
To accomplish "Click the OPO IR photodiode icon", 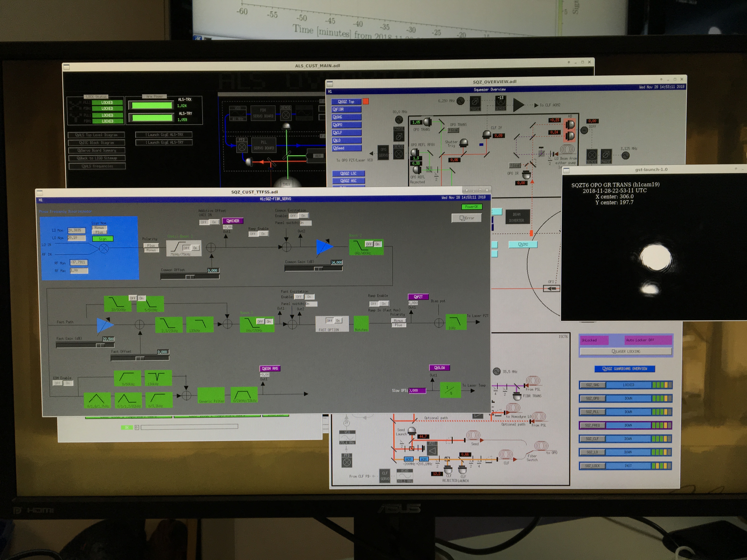I will coord(527,175).
